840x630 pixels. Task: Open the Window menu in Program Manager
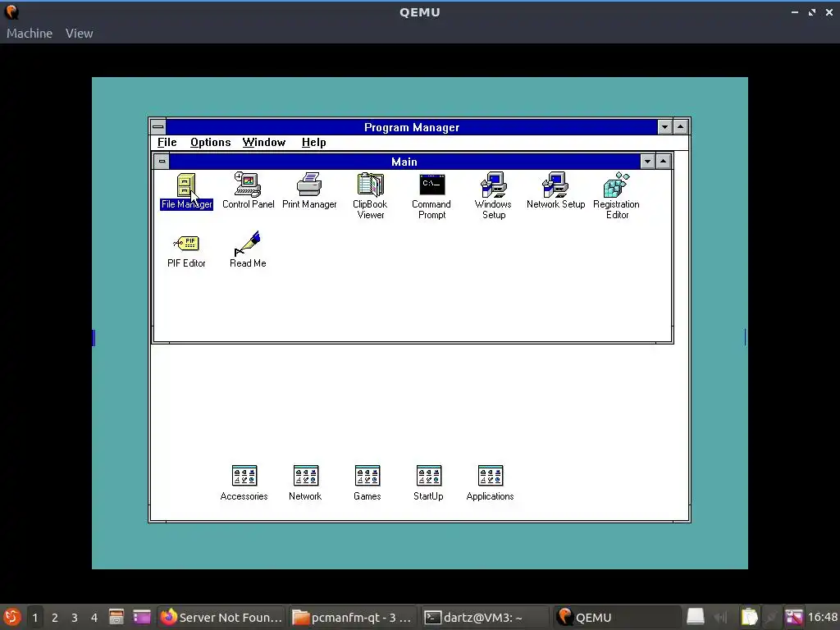(264, 143)
